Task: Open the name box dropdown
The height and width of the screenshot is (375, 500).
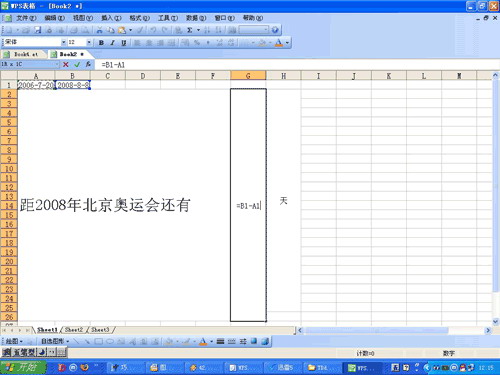Action: point(57,64)
